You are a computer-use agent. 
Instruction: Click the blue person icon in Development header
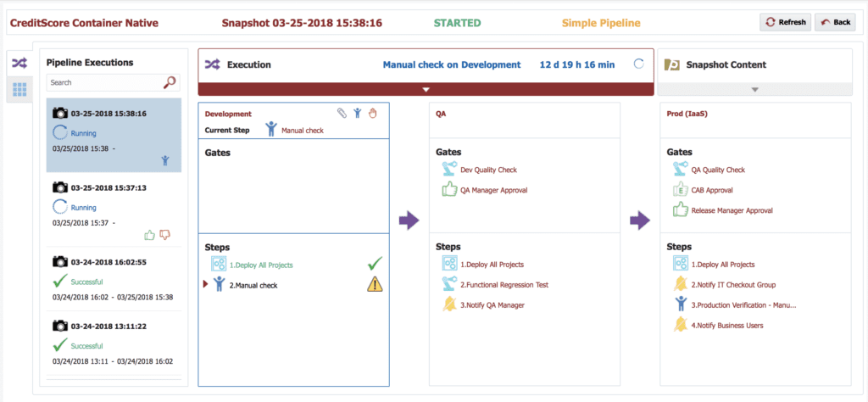tap(358, 113)
